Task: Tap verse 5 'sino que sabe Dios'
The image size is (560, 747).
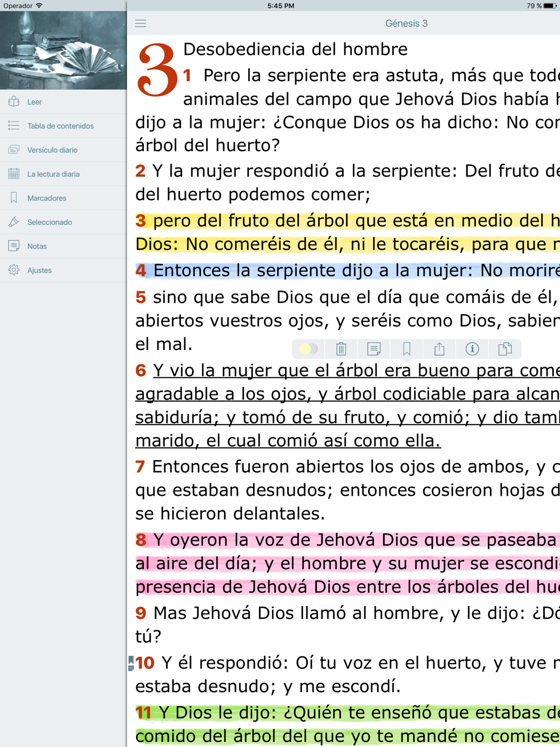Action: 348,320
